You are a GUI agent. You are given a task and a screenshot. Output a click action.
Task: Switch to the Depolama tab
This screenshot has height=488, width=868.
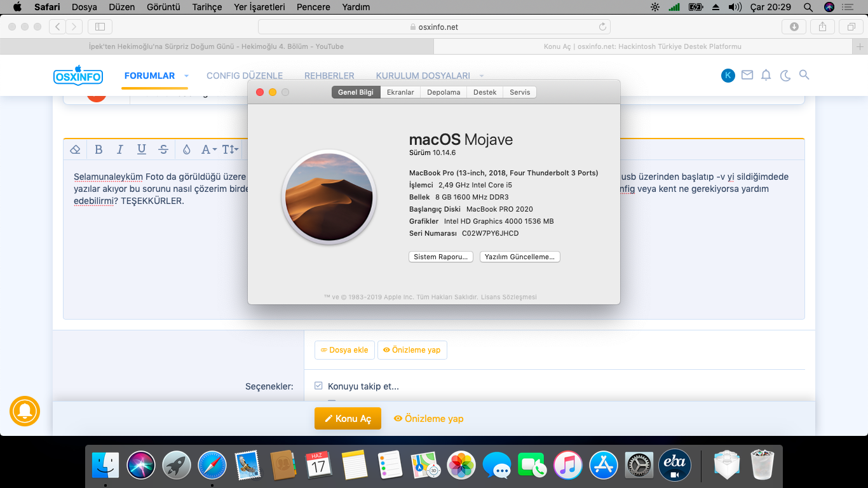[x=443, y=92]
